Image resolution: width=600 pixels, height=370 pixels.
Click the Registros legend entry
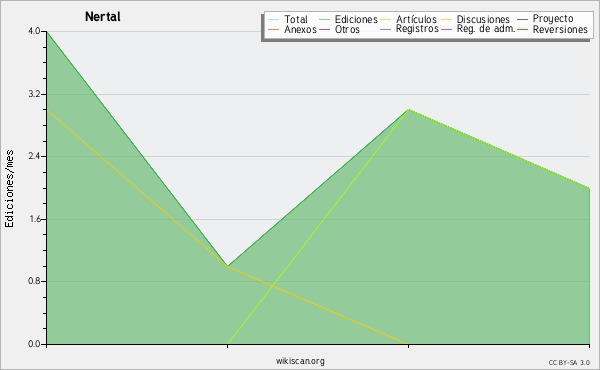pos(409,29)
